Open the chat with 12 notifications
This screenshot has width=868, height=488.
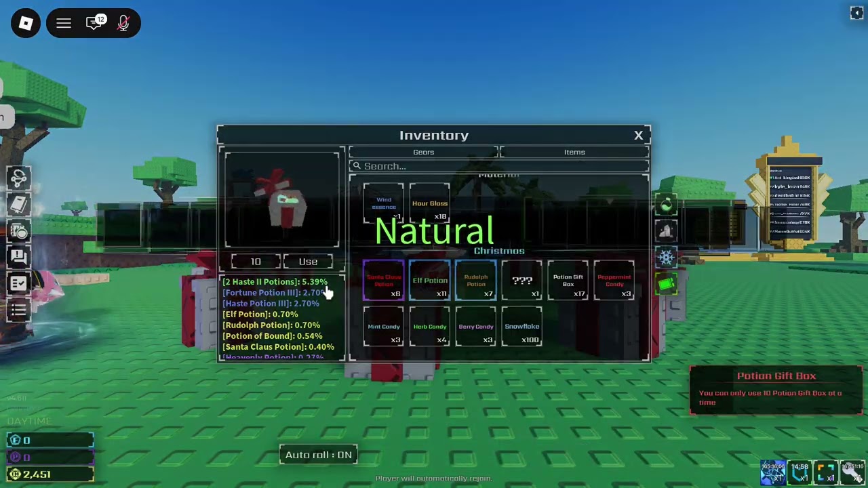[95, 23]
